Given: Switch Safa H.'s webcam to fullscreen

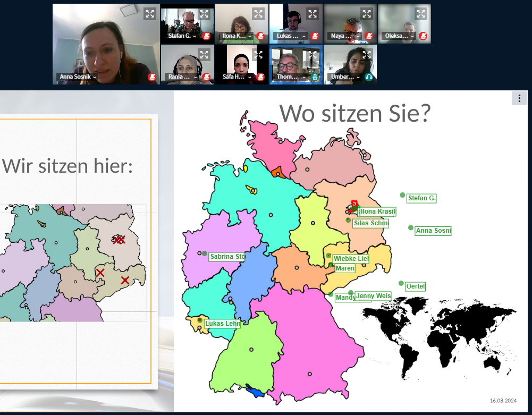Looking at the screenshot, I should (x=258, y=55).
